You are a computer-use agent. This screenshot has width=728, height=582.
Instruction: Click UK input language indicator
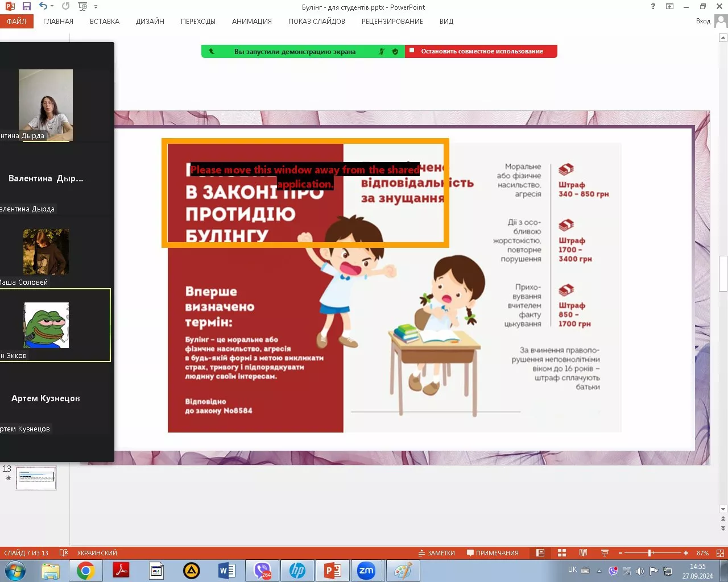(572, 569)
